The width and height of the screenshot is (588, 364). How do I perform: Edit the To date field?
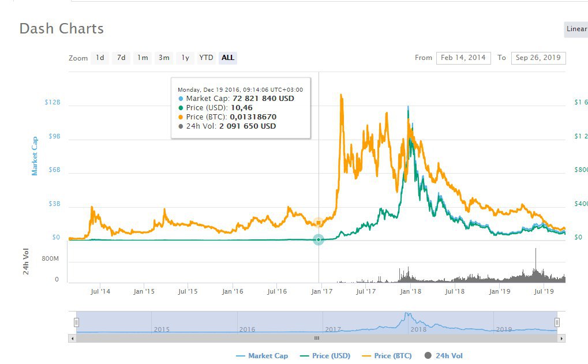tap(538, 58)
